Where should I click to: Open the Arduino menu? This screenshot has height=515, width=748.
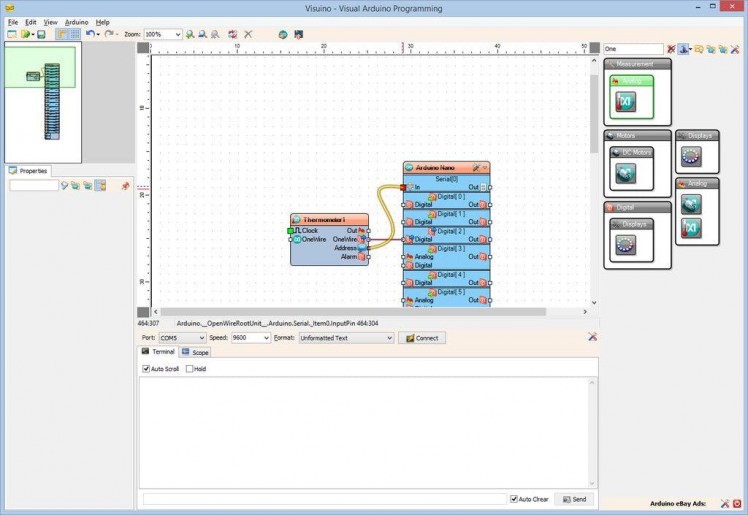76,21
